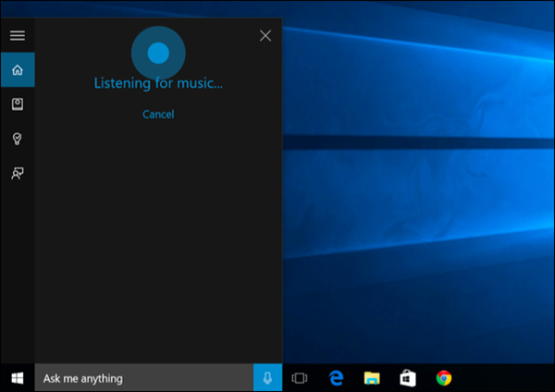Click the 'Listening for music...' status text
This screenshot has height=392, width=555.
coord(158,83)
